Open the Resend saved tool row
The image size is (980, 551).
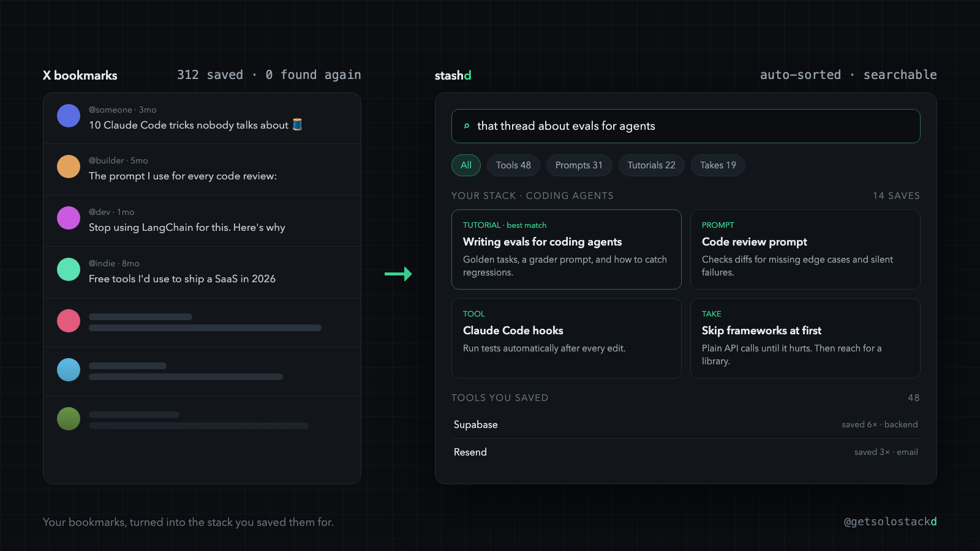pos(686,452)
